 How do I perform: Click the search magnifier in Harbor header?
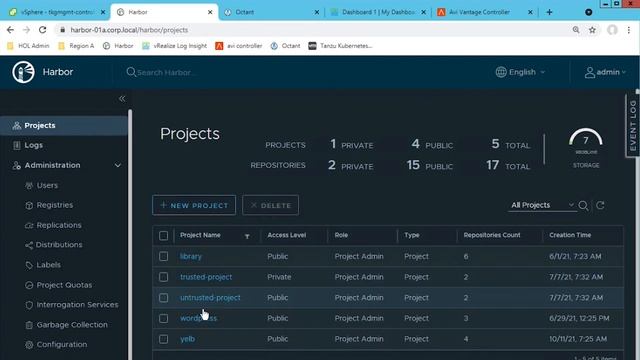[131, 72]
